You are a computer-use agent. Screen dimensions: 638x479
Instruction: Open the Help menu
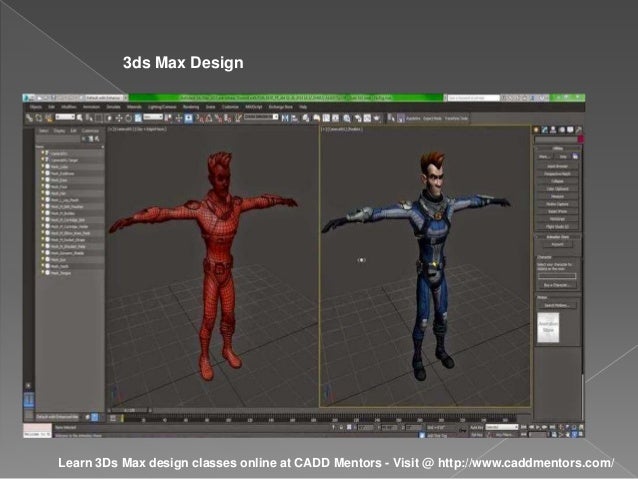point(303,107)
